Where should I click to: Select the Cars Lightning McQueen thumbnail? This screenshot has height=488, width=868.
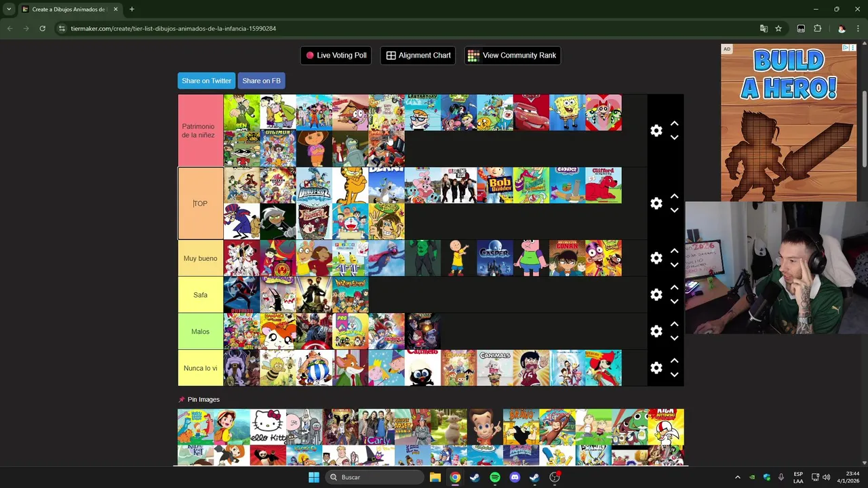(531, 113)
